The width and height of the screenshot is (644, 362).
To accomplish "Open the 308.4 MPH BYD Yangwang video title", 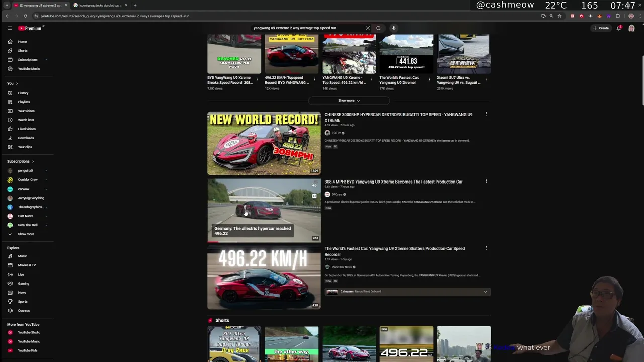I will point(393,182).
